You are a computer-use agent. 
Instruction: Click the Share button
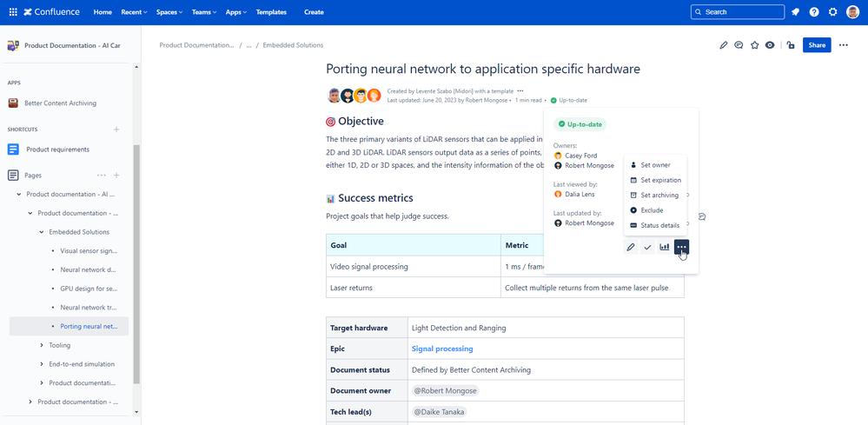click(x=817, y=45)
